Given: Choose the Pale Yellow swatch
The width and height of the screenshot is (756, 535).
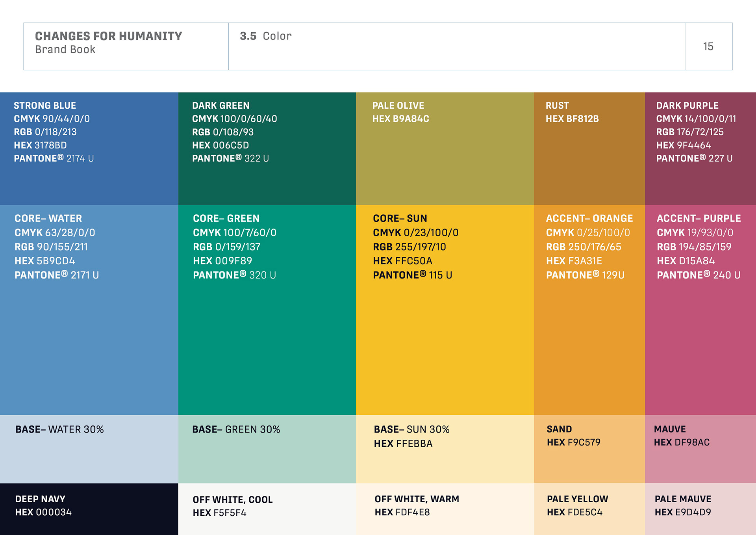Looking at the screenshot, I should (589, 509).
